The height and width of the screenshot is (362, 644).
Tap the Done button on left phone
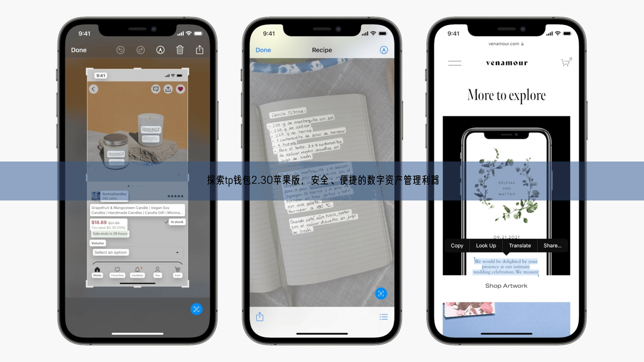point(79,50)
